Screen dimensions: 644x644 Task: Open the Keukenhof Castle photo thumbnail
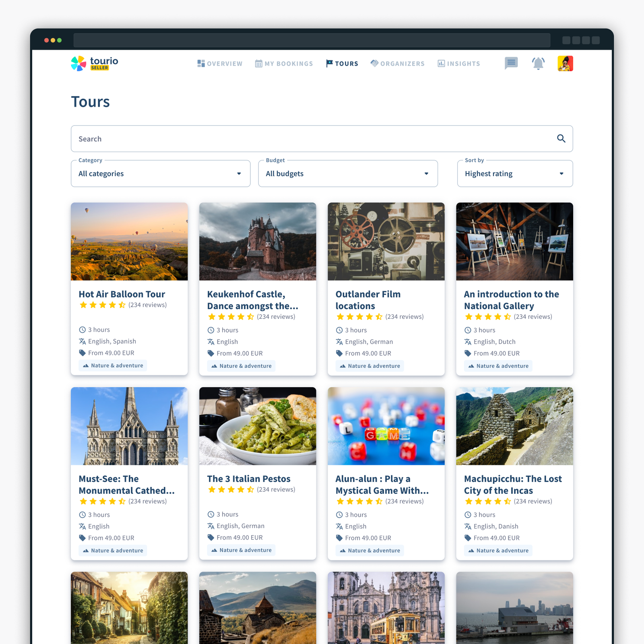click(x=258, y=242)
